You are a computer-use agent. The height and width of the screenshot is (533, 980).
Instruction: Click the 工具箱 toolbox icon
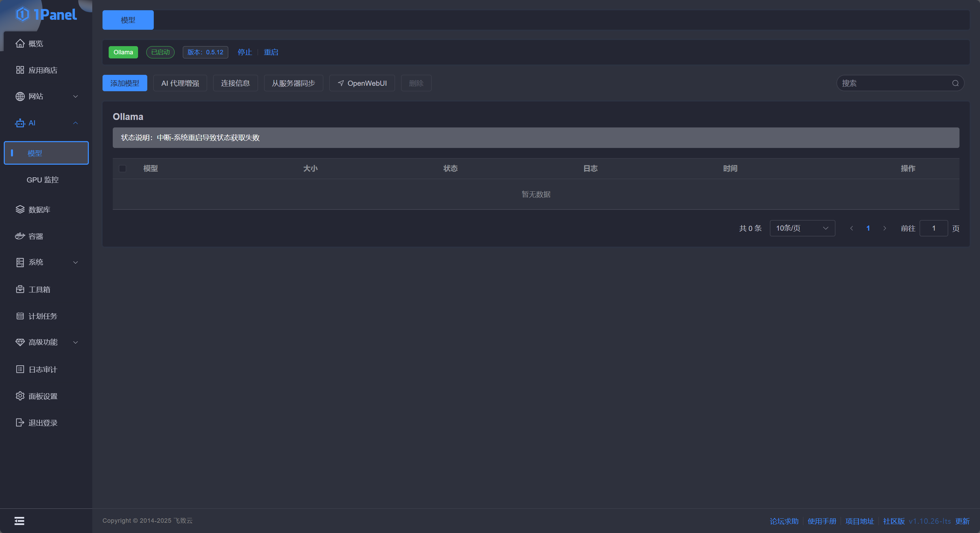coord(20,289)
